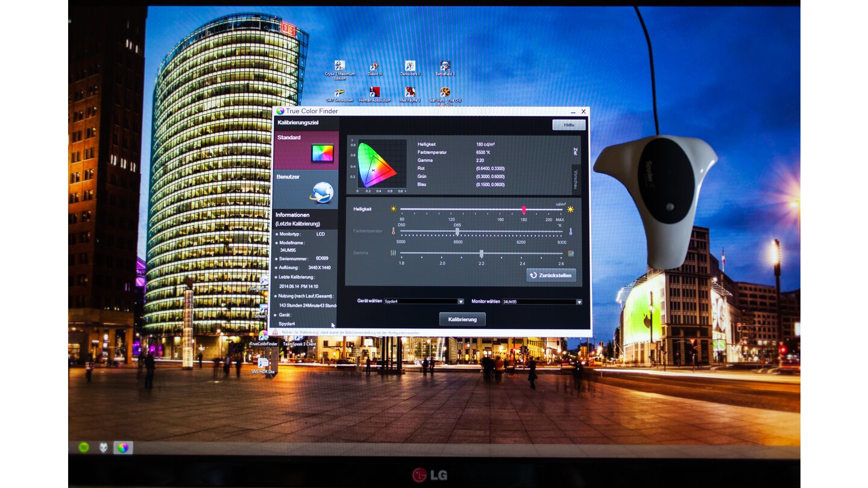
Task: Click the equalizer icon left of Gamma slider
Action: coord(394,253)
